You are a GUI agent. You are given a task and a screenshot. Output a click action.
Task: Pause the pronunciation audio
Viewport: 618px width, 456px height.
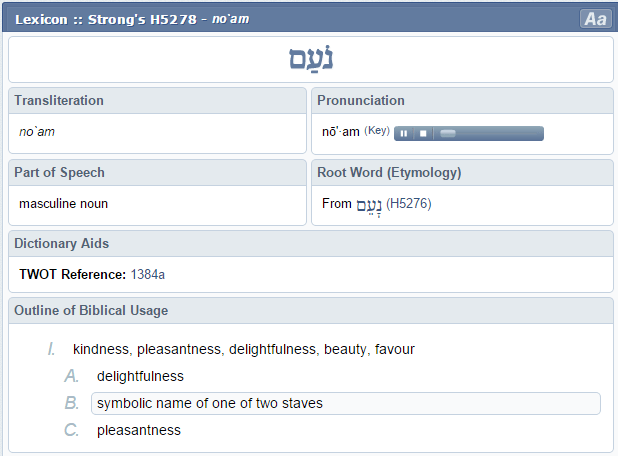pyautogui.click(x=404, y=133)
